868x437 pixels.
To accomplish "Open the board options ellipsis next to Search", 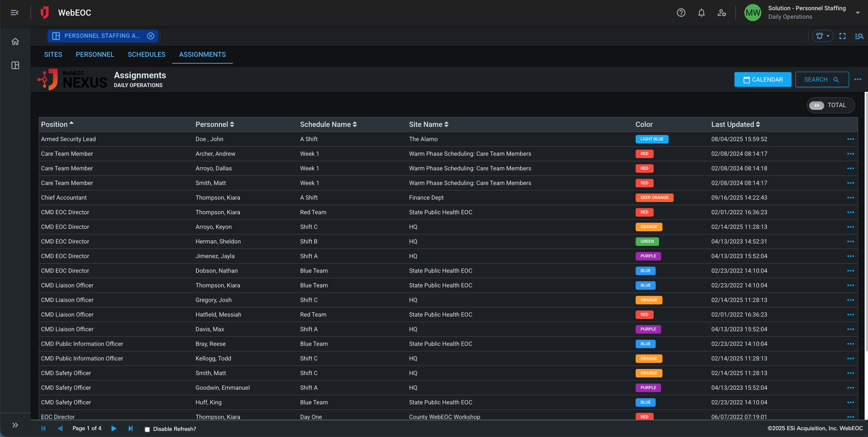I will (857, 80).
